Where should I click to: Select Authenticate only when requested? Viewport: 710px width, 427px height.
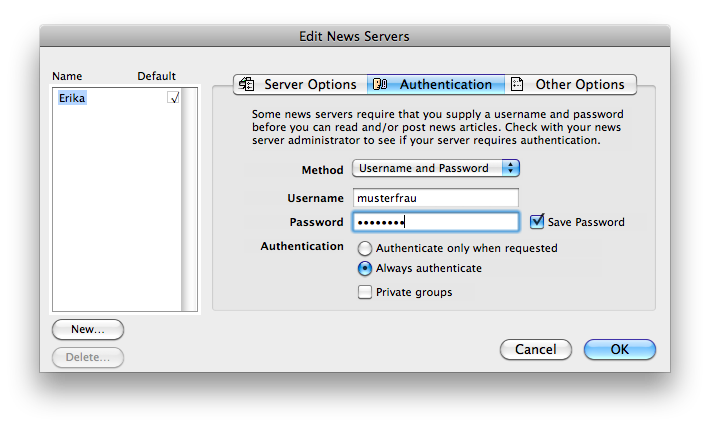365,248
